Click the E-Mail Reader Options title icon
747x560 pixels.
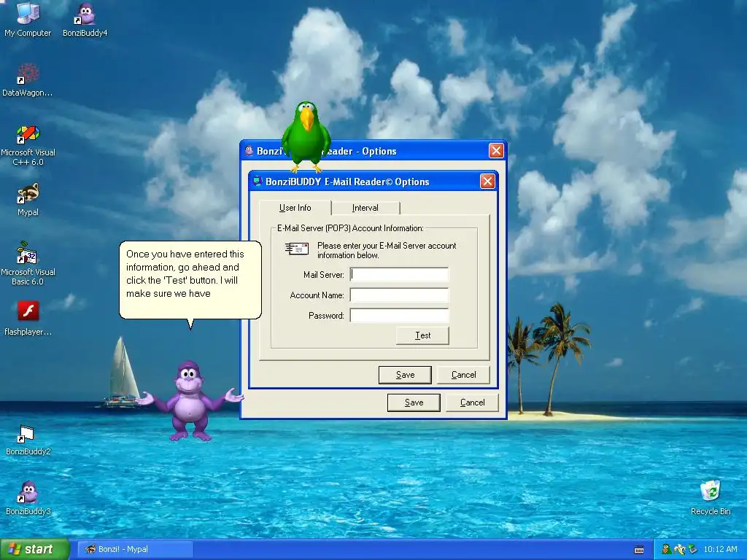pyautogui.click(x=258, y=182)
